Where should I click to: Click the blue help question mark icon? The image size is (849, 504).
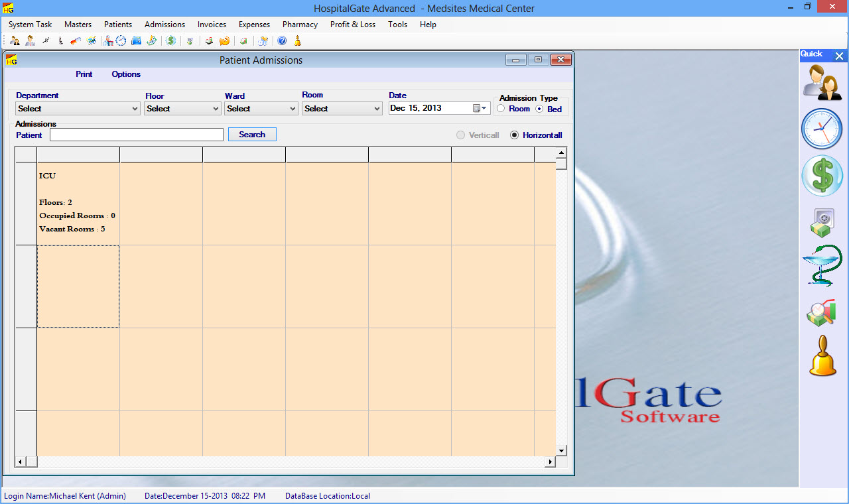click(282, 41)
